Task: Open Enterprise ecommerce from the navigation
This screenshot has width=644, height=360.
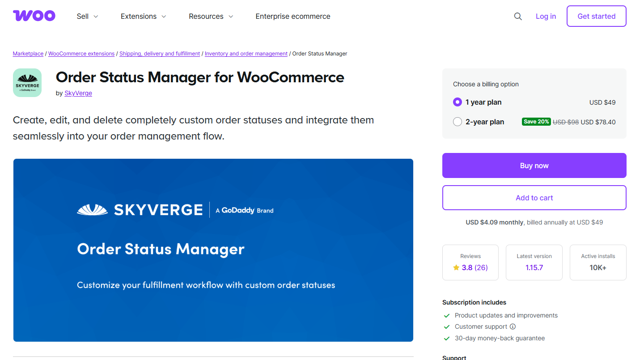Action: 293,16
